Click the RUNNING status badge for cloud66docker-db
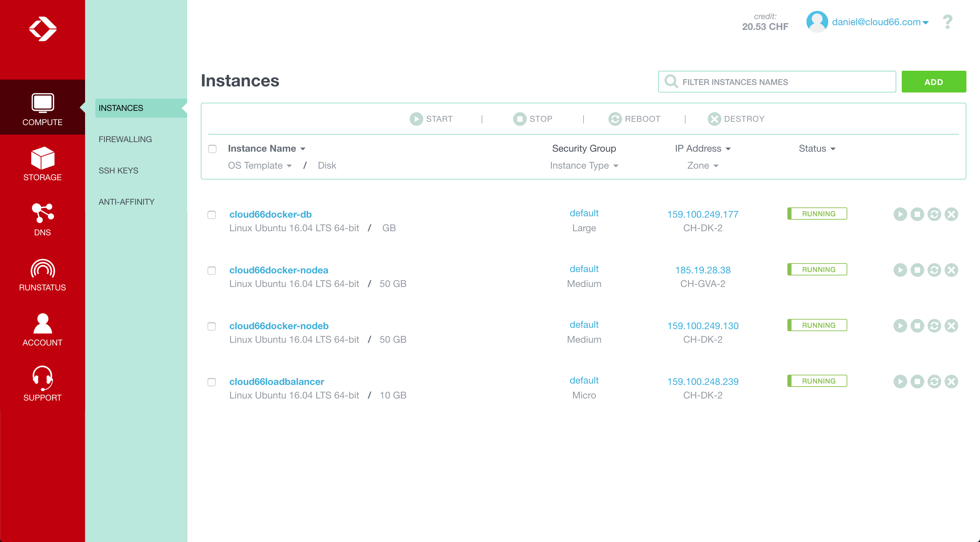This screenshot has width=980, height=542. point(817,214)
